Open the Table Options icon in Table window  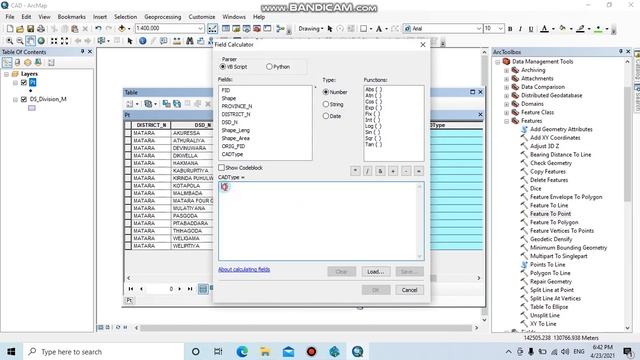(130, 104)
